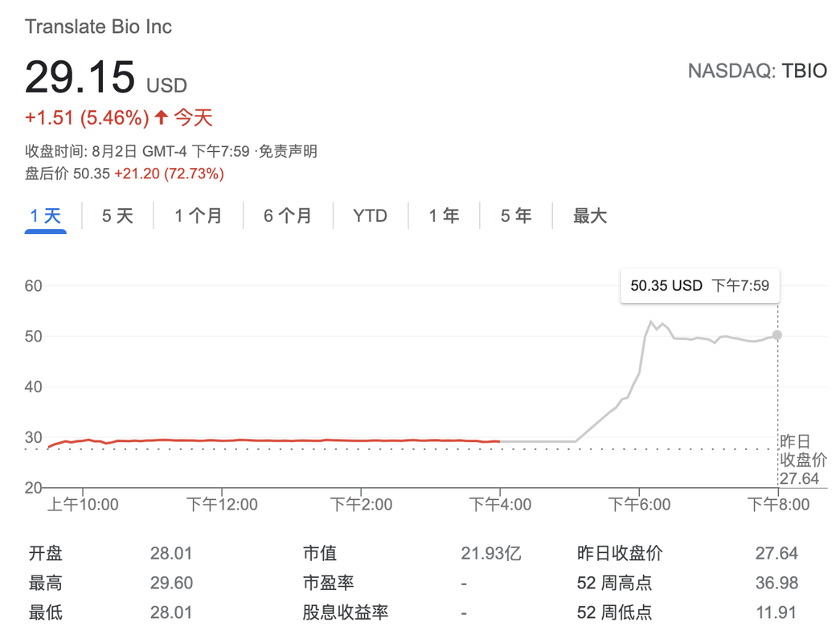The image size is (840, 643).
Task: Click the 收盘时间 8月2日 timestamp text
Action: (137, 152)
